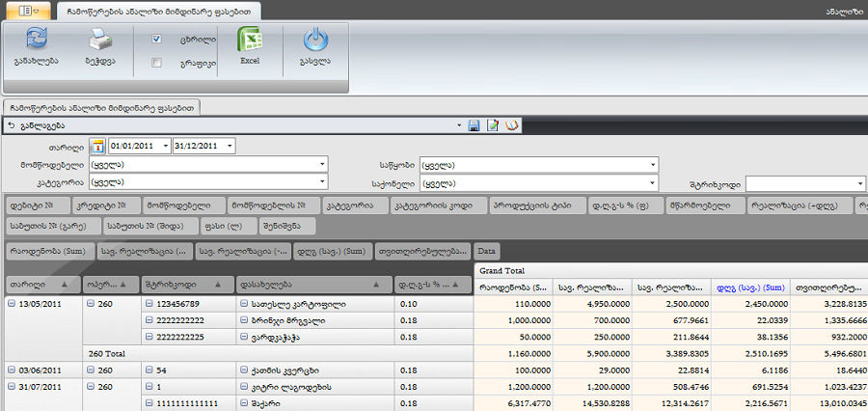The height and width of the screenshot is (411, 868).
Task: Collapse the 31/07/2011 date group
Action: click(x=12, y=386)
